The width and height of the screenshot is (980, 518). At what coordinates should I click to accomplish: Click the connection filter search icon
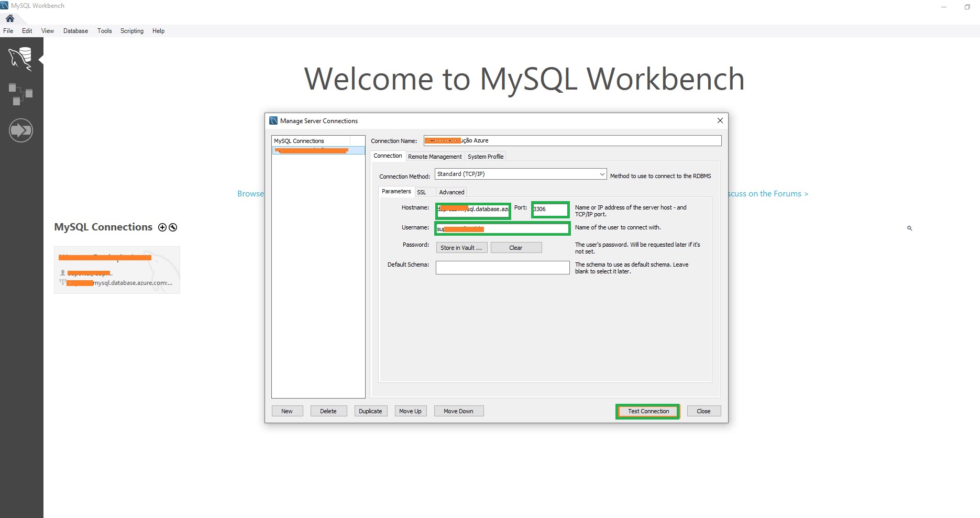point(910,228)
